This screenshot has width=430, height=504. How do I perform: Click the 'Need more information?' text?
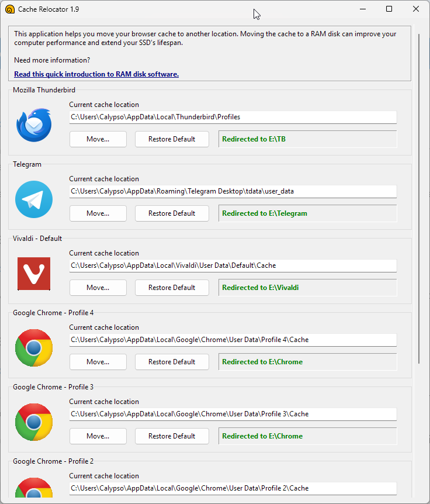(52, 60)
